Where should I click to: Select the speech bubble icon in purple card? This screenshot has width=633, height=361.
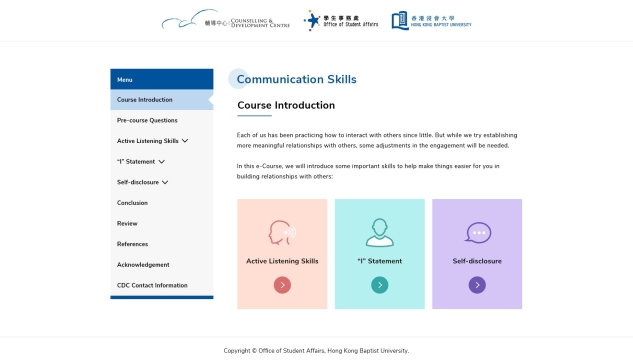tap(478, 233)
